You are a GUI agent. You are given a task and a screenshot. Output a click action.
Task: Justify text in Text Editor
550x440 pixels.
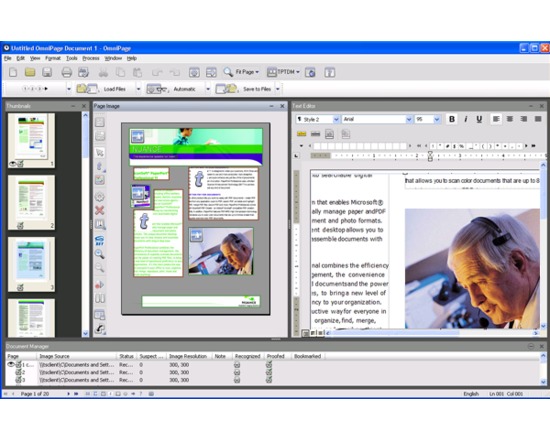(x=538, y=119)
